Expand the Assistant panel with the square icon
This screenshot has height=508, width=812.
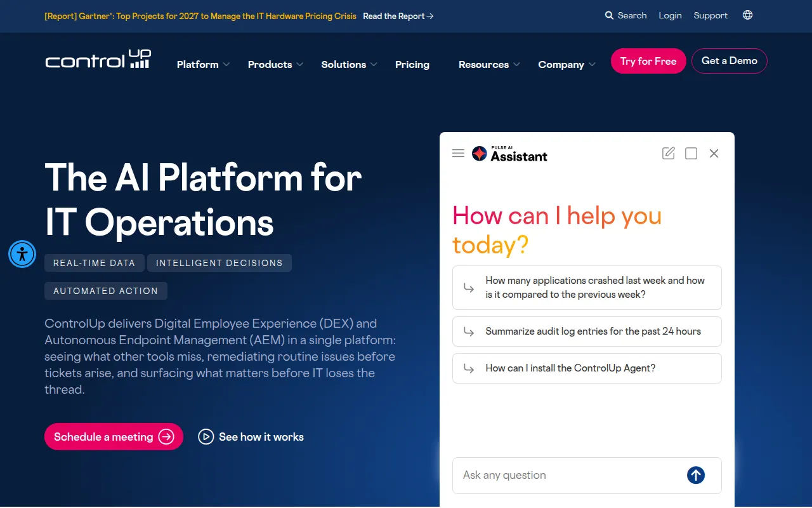691,153
